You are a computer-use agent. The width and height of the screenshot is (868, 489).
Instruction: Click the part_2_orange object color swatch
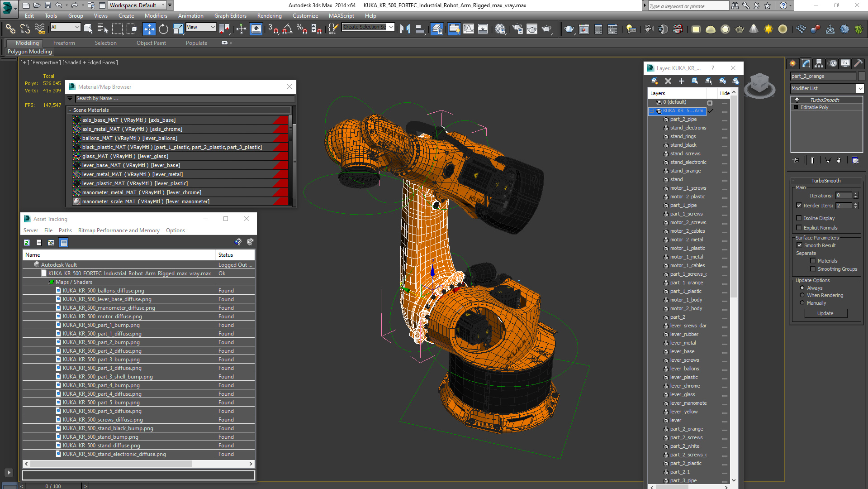point(862,76)
